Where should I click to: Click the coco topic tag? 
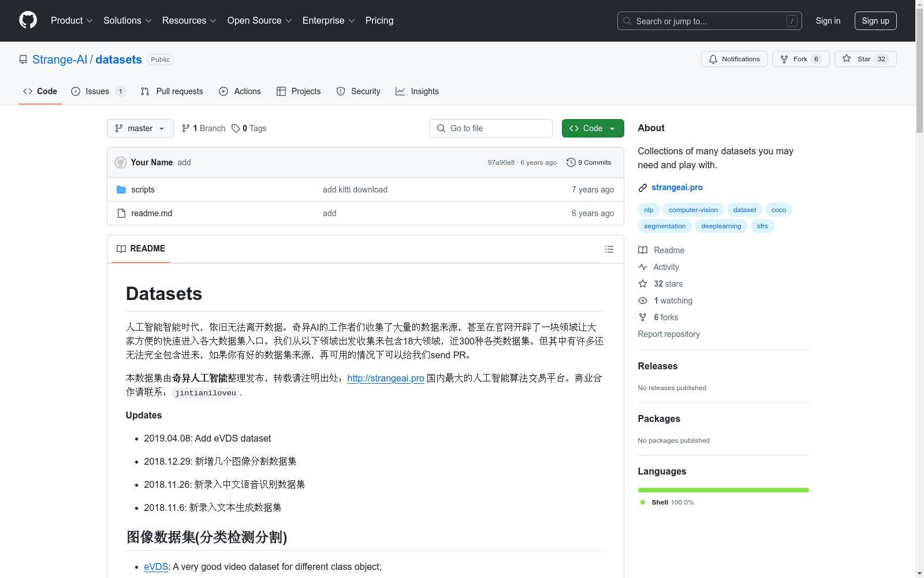[x=778, y=210]
